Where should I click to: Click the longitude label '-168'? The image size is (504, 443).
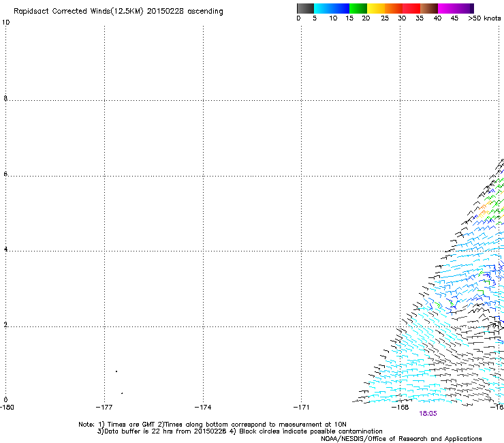tap(400, 408)
